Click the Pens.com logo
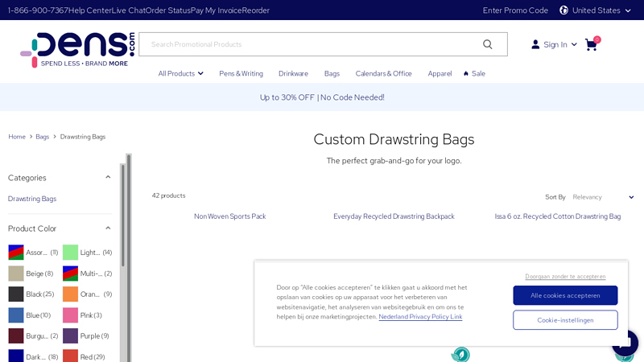 tap(77, 50)
